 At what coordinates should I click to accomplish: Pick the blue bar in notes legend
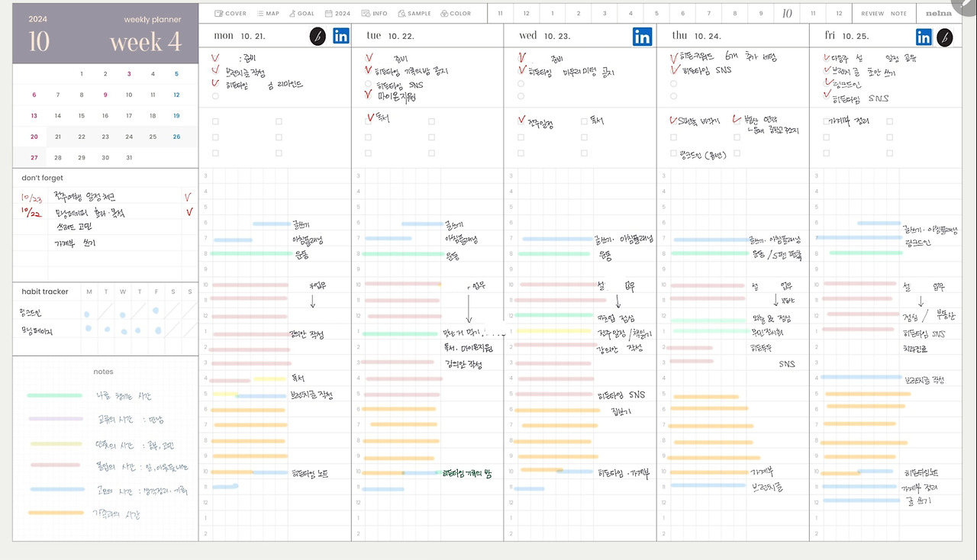(57, 489)
